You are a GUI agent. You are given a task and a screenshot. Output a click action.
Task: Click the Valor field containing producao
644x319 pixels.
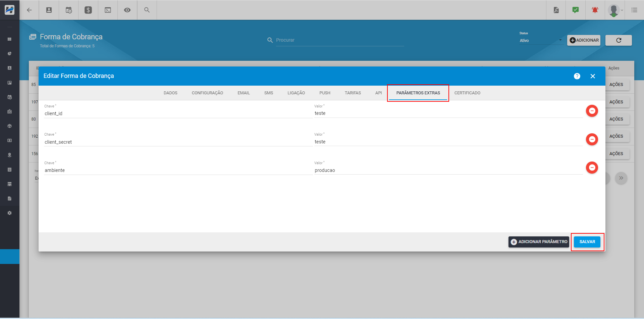pyautogui.click(x=448, y=170)
